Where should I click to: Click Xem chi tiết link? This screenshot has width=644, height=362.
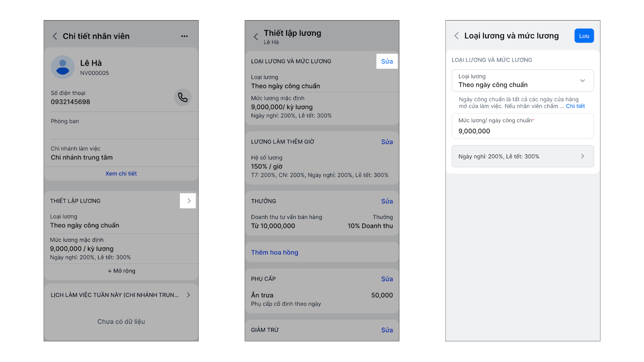[x=121, y=174]
